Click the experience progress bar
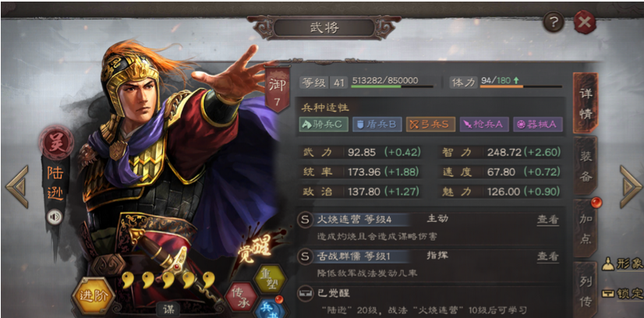This screenshot has width=644, height=318. click(x=392, y=87)
